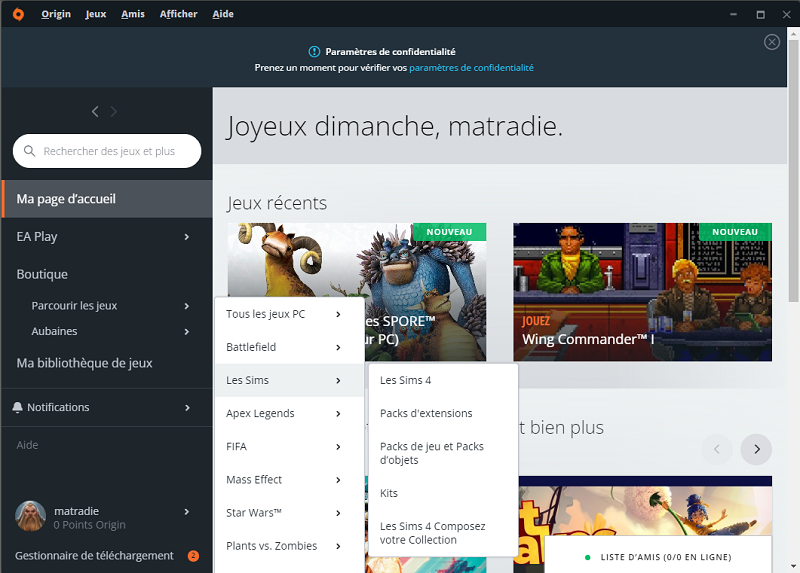Dismiss the privacy settings banner
The height and width of the screenshot is (573, 800).
(771, 42)
